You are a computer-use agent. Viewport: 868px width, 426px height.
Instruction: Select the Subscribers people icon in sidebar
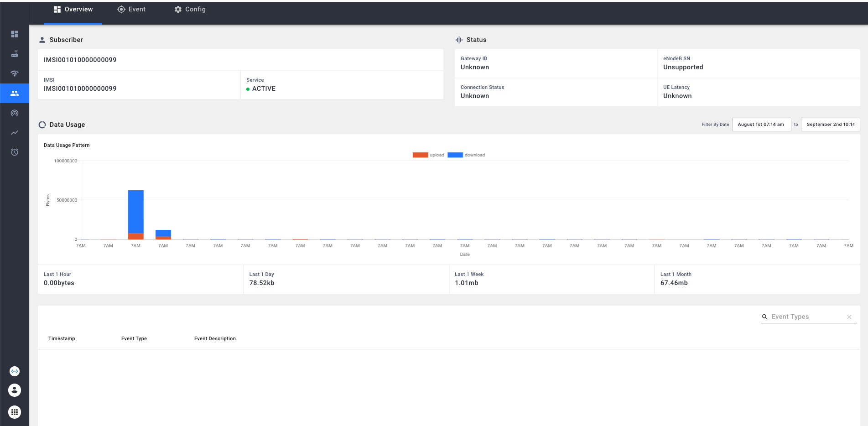point(15,93)
